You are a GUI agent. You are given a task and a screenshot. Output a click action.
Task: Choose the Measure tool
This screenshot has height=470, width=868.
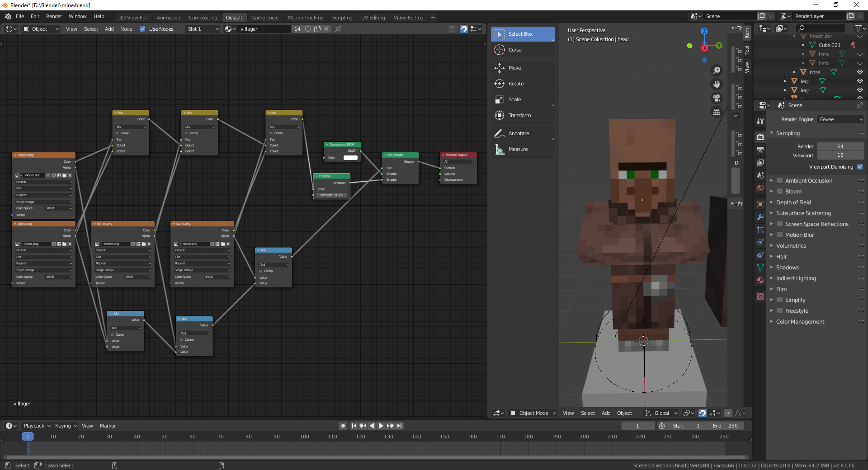[523, 149]
